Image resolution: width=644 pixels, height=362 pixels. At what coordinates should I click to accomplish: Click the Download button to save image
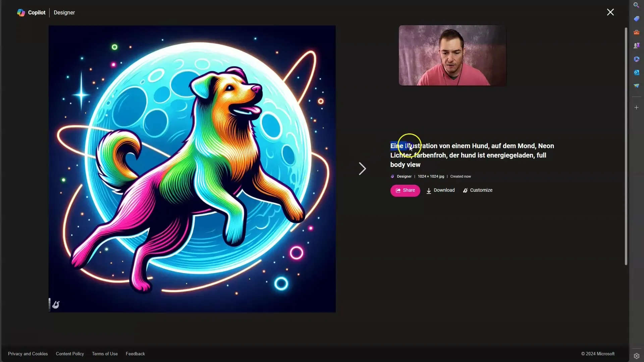(440, 190)
